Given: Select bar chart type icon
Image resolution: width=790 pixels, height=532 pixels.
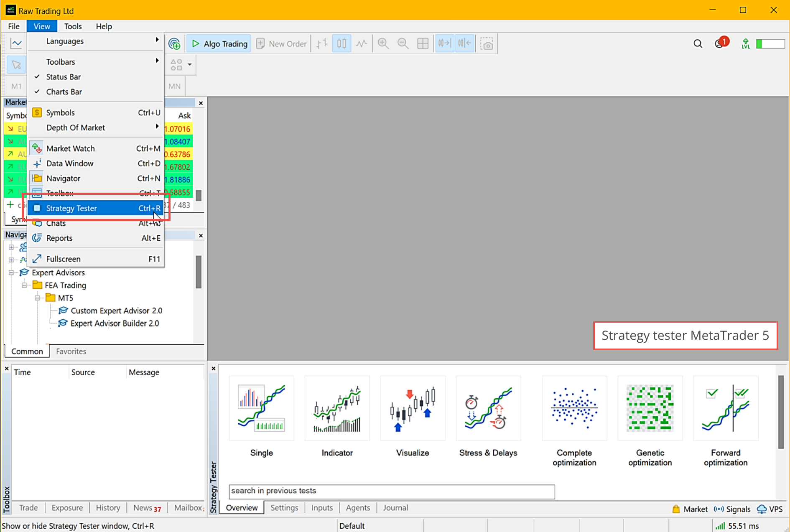Looking at the screenshot, I should point(322,43).
